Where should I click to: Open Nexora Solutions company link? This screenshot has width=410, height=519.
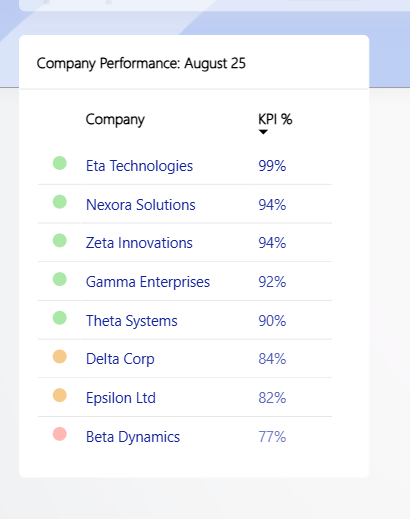pyautogui.click(x=141, y=205)
